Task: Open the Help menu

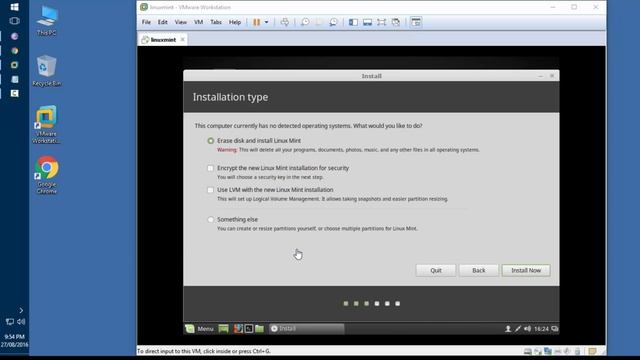Action: click(235, 22)
